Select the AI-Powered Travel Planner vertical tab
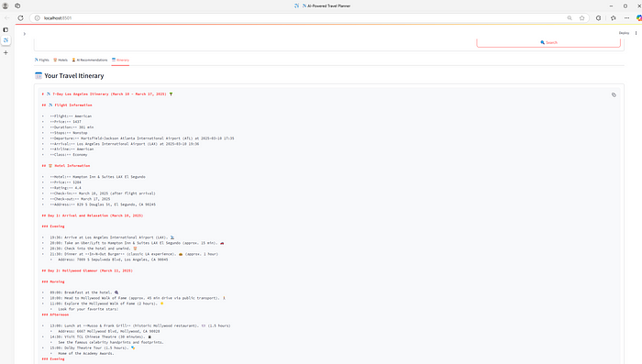The image size is (642, 364). coord(6,40)
